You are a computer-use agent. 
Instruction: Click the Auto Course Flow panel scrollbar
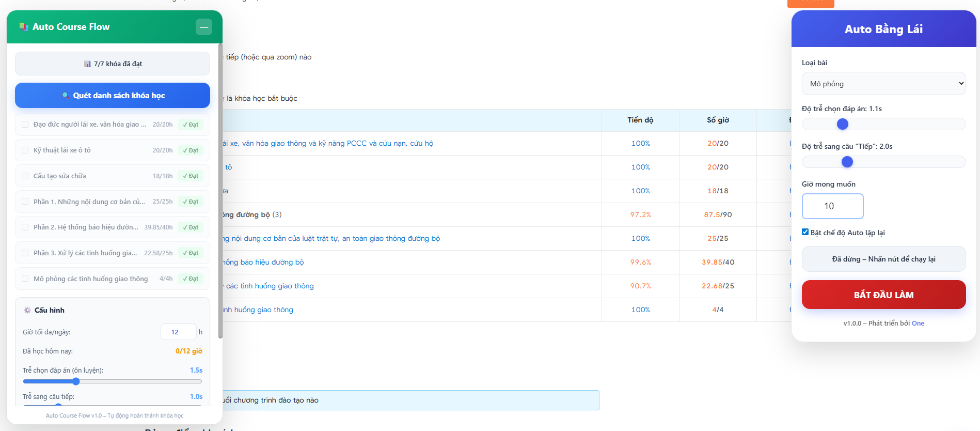tap(220, 191)
